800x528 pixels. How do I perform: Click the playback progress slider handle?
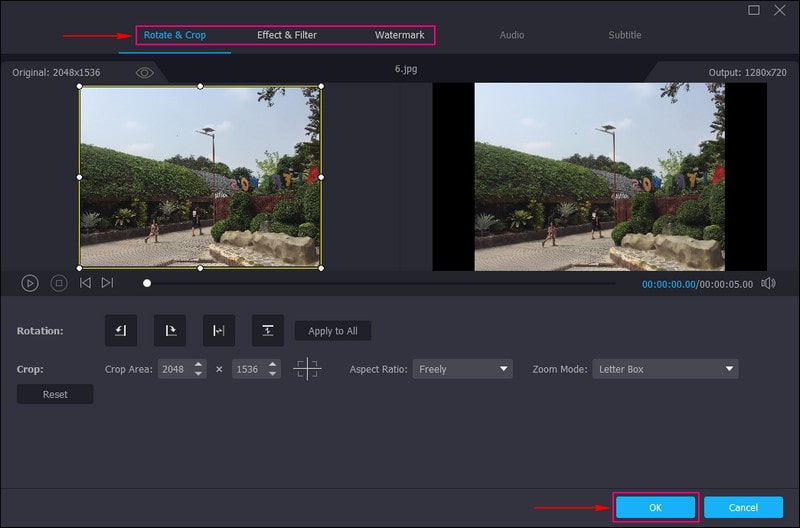coord(147,283)
